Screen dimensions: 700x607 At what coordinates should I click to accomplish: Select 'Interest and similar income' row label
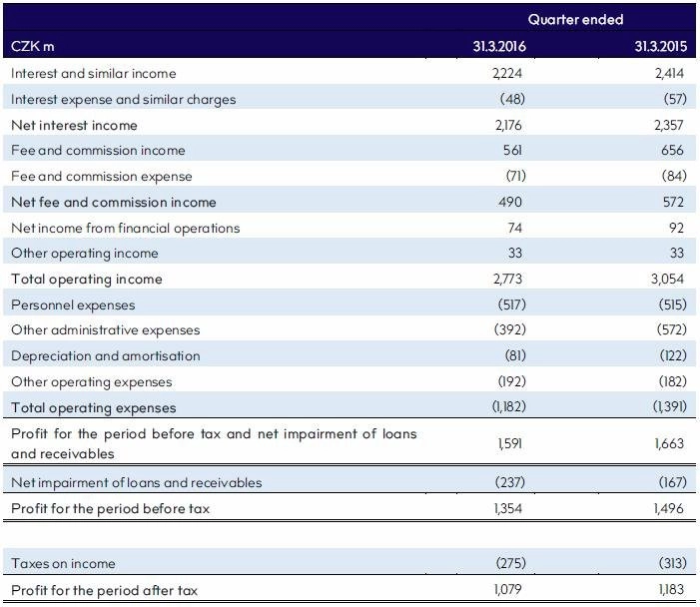(x=94, y=73)
